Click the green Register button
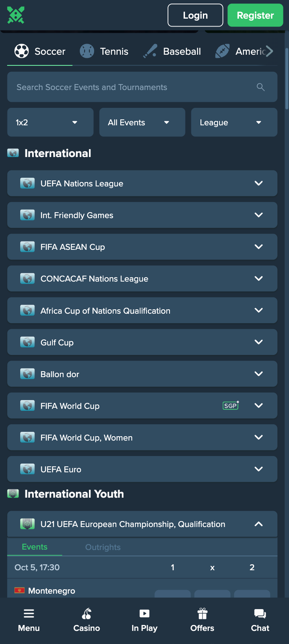Image resolution: width=289 pixels, height=644 pixels. (255, 15)
